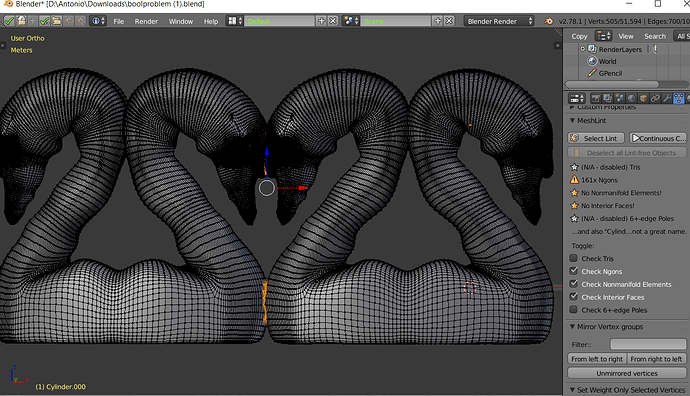The height and width of the screenshot is (396, 690).
Task: Click the folder icon in the header
Action: [56, 21]
